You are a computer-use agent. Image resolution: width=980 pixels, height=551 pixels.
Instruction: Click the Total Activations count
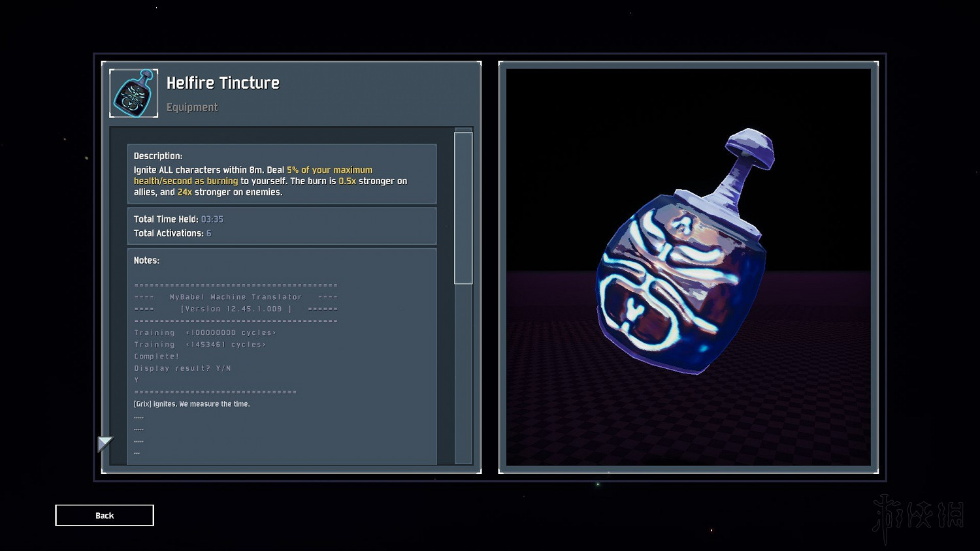point(208,233)
